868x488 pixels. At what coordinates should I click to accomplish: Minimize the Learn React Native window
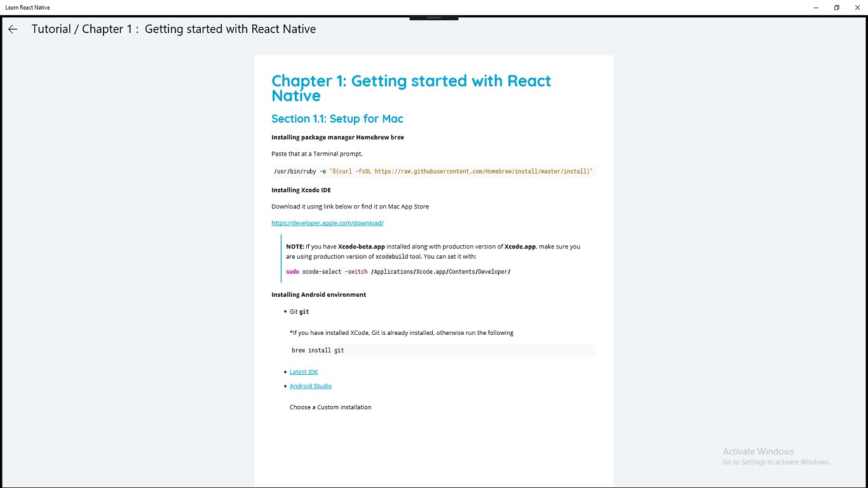point(816,8)
